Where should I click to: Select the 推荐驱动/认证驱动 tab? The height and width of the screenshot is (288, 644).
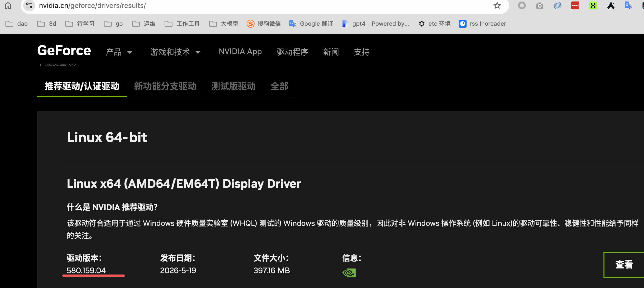tap(82, 86)
